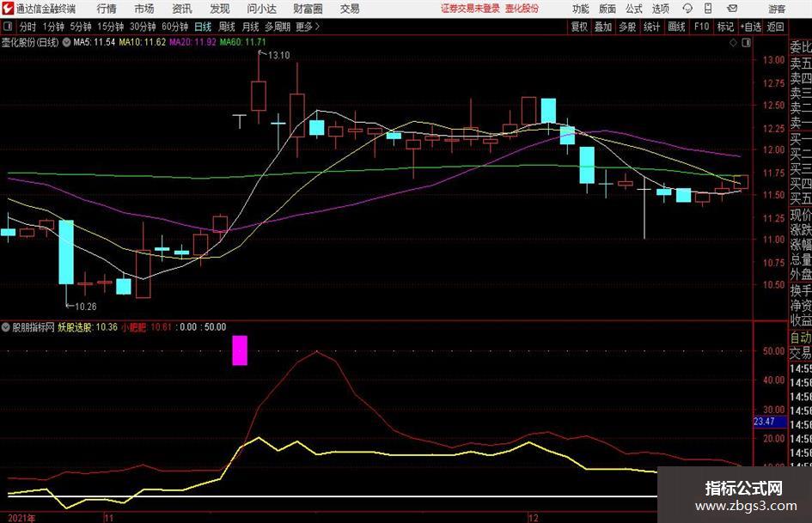This screenshot has height=523, width=812.
Task: Click 证券交易未登录 login link
Action: pyautogui.click(x=470, y=9)
